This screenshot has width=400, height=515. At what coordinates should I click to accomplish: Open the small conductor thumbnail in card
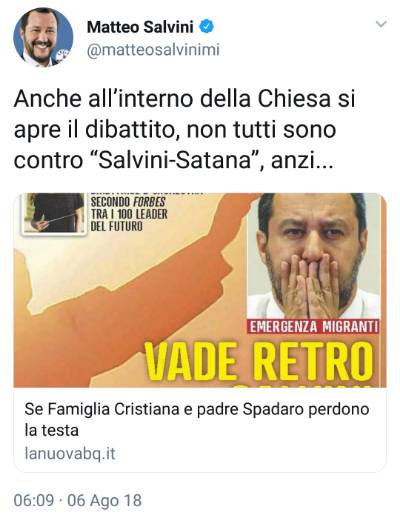click(x=54, y=213)
